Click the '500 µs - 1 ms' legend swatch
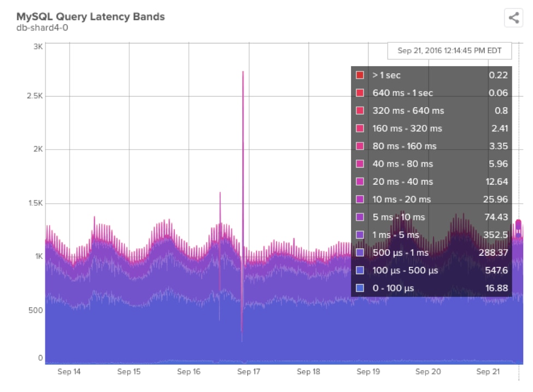 [x=360, y=252]
